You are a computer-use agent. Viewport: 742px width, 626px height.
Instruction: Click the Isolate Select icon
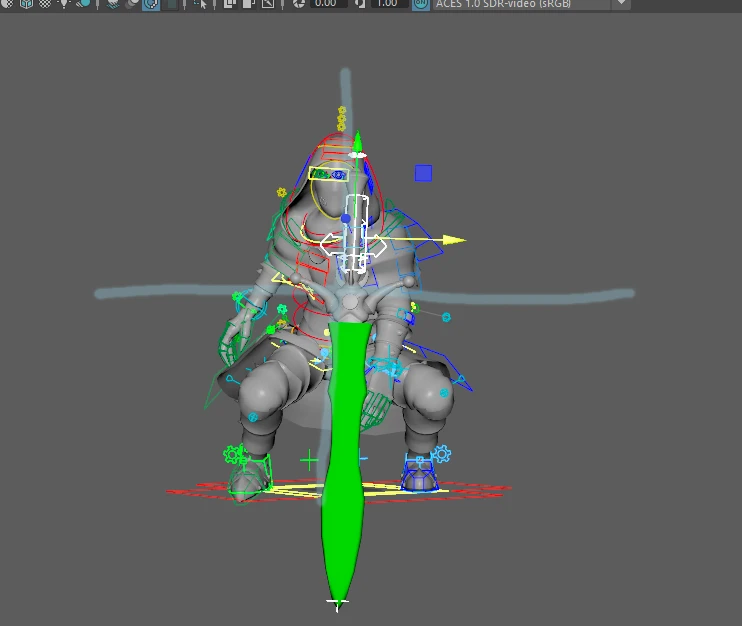[201, 3]
